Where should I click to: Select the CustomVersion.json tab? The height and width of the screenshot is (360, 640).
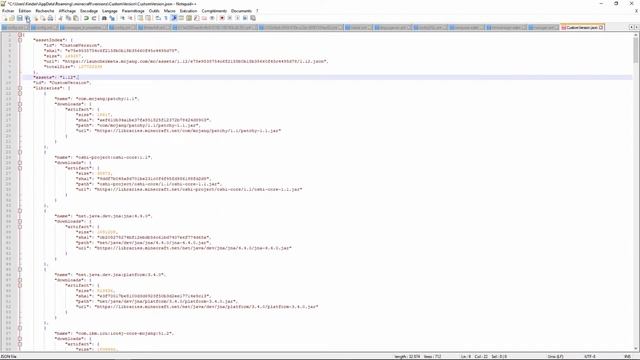pos(581,27)
